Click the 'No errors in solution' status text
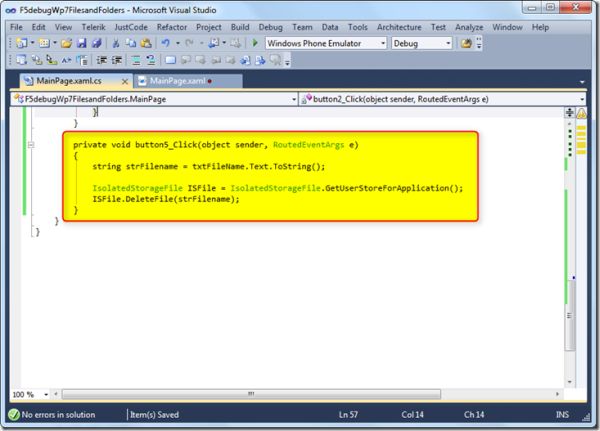 [x=58, y=415]
